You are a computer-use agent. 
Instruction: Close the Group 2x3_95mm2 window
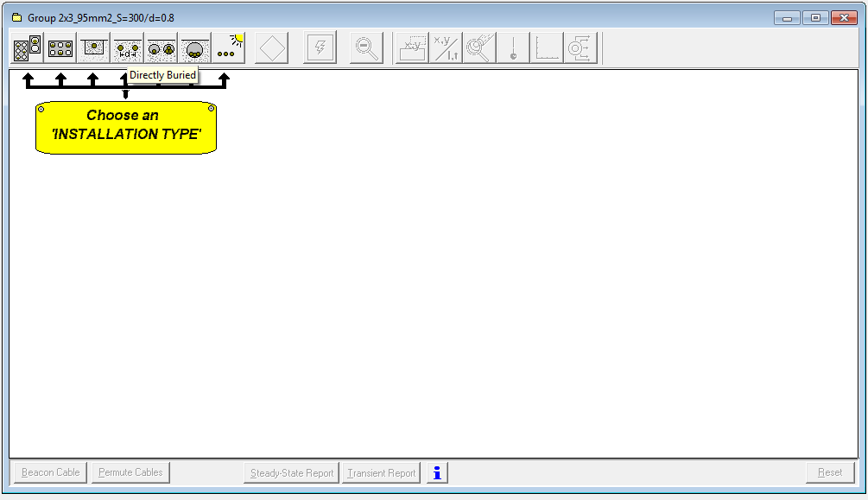click(x=844, y=18)
